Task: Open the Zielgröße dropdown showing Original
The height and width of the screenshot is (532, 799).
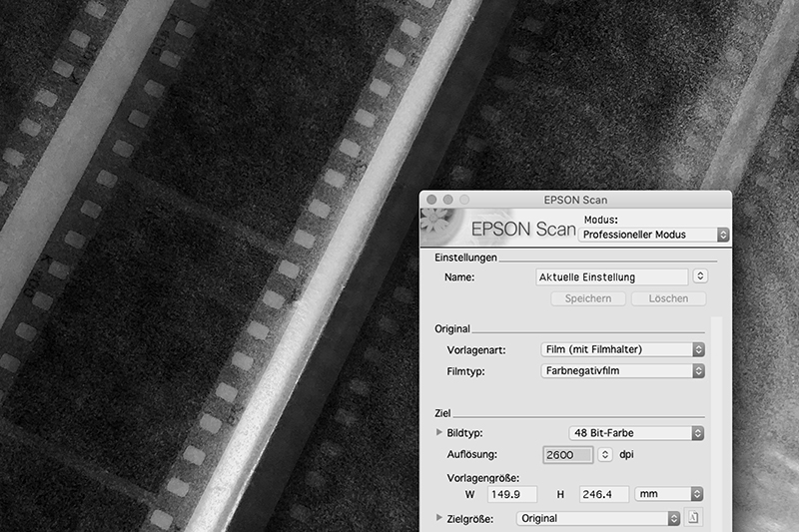Action: (598, 519)
